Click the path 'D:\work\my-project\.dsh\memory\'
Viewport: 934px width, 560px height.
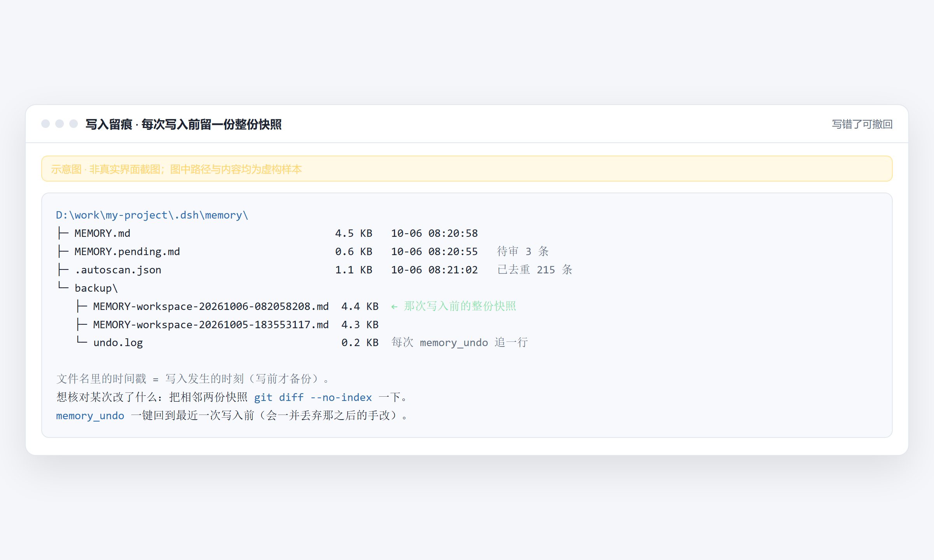(x=152, y=215)
